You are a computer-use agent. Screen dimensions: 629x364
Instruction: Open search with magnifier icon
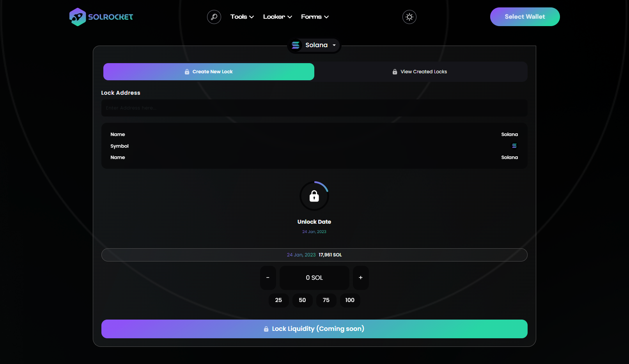[214, 17]
